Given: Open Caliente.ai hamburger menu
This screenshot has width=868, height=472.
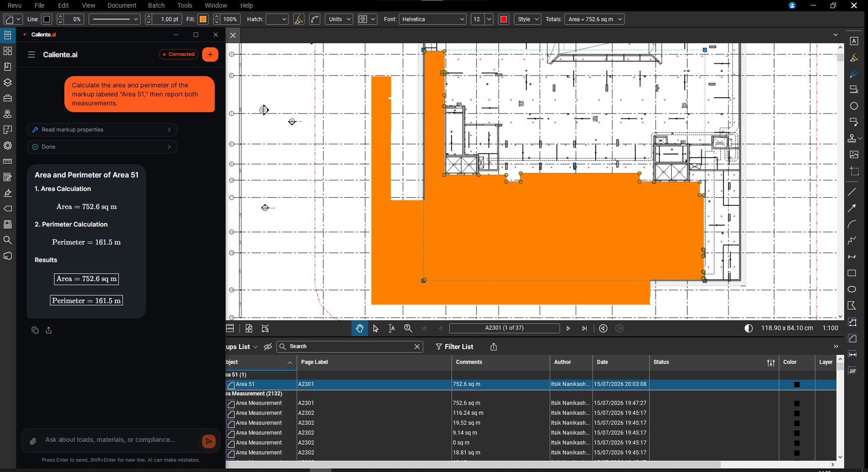Looking at the screenshot, I should coord(32,54).
